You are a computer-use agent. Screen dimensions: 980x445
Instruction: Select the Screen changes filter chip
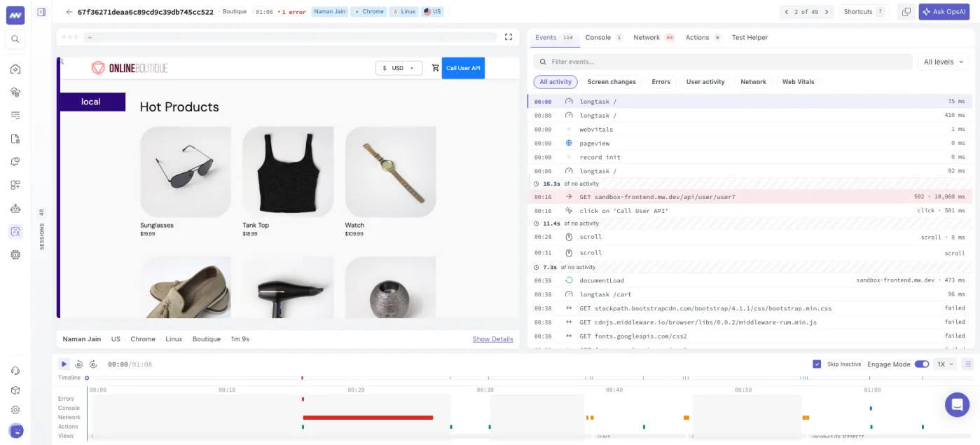tap(612, 82)
